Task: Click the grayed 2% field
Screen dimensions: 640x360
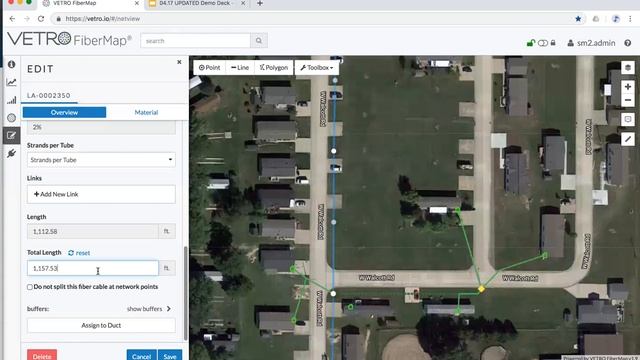Action: [101, 127]
